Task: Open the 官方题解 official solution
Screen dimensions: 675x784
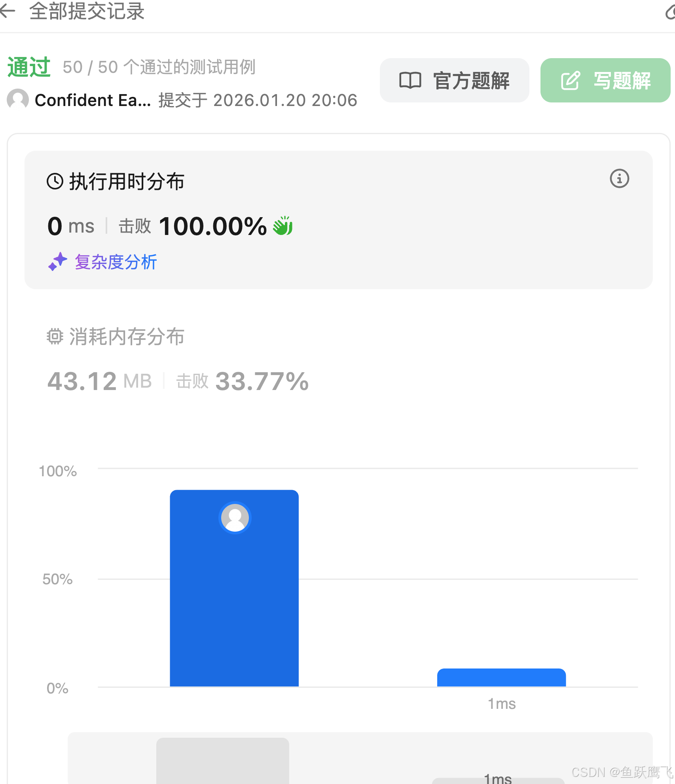Action: 454,81
